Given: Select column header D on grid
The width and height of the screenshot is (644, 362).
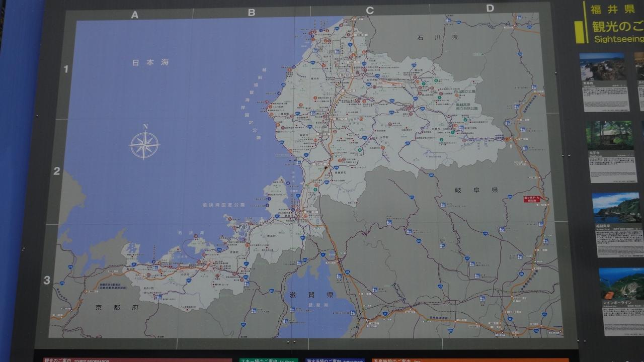Looking at the screenshot, I should pyautogui.click(x=490, y=8).
